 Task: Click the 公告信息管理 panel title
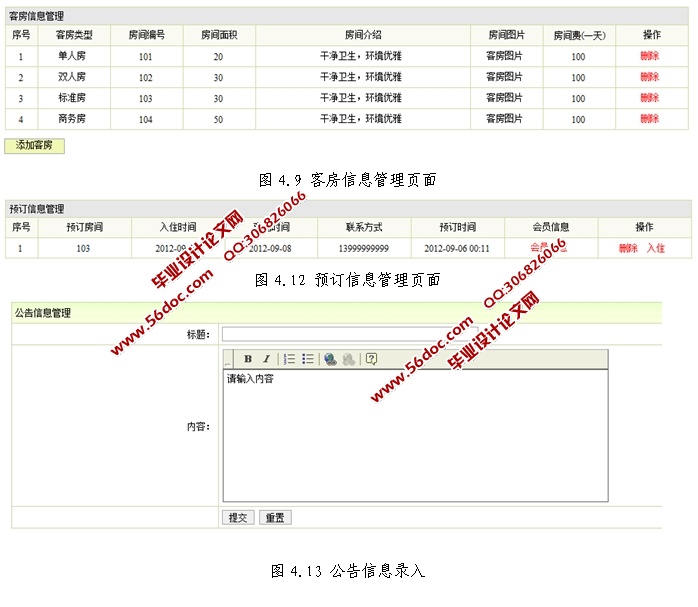point(43,313)
